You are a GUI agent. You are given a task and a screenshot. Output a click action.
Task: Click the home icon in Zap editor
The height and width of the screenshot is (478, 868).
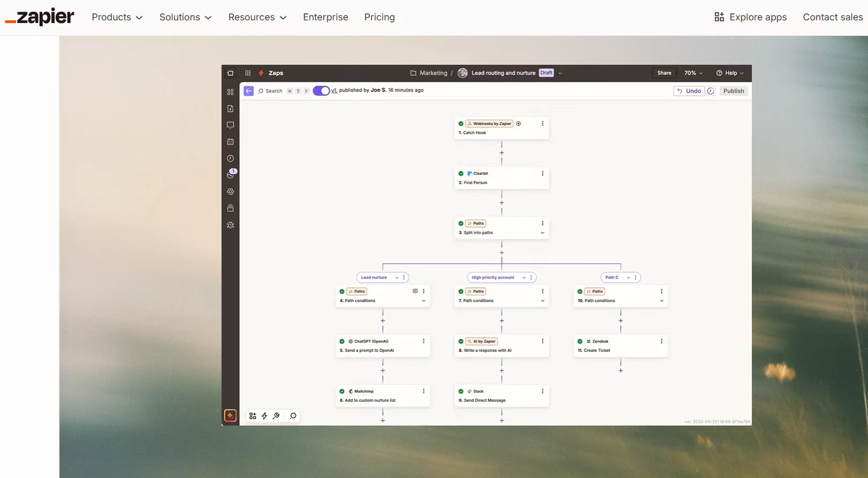(231, 73)
